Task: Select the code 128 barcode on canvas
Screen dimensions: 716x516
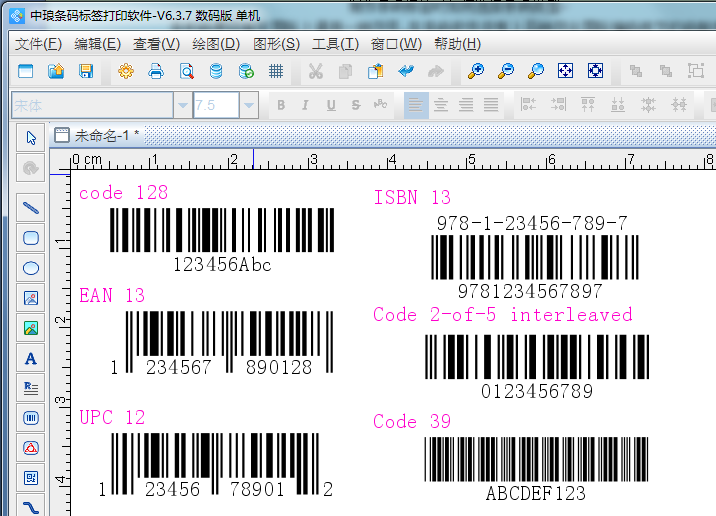Action: point(221,230)
